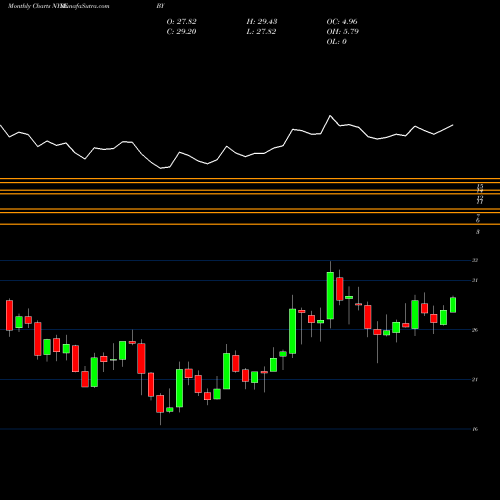
Task: Select the latest green candlestick on the right
Action: pyautogui.click(x=453, y=305)
